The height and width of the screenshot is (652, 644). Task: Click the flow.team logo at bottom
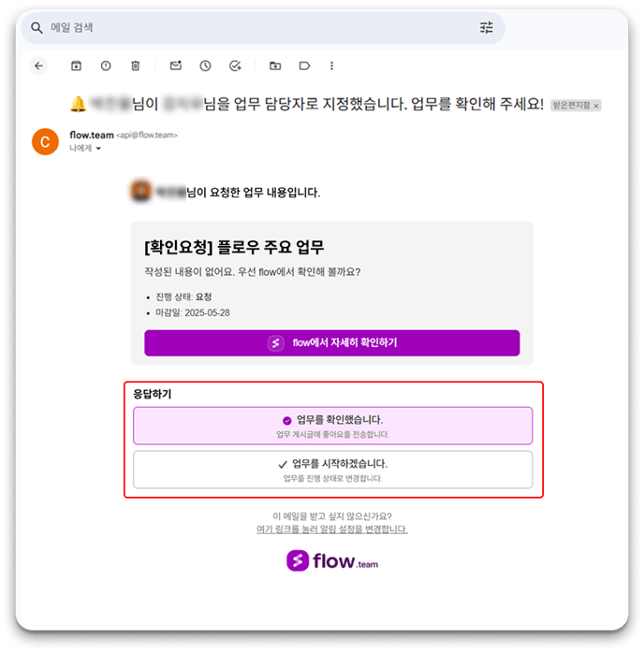(x=332, y=561)
